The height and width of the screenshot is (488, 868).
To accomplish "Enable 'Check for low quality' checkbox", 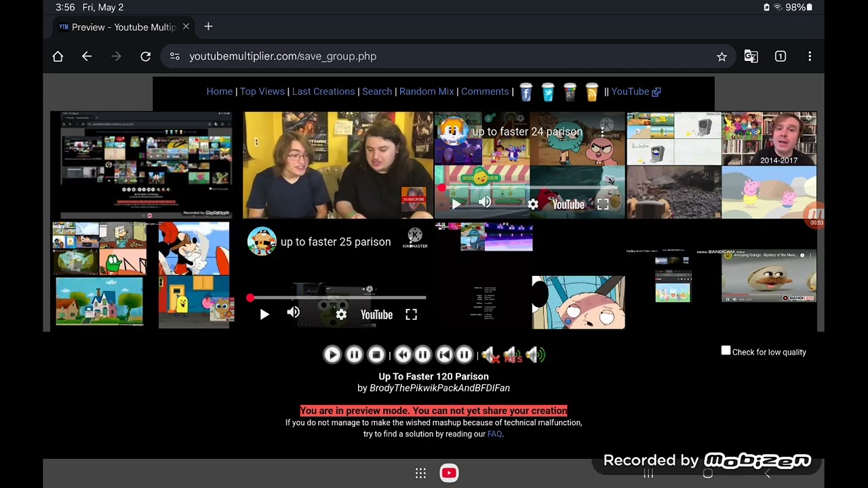I will (x=726, y=350).
